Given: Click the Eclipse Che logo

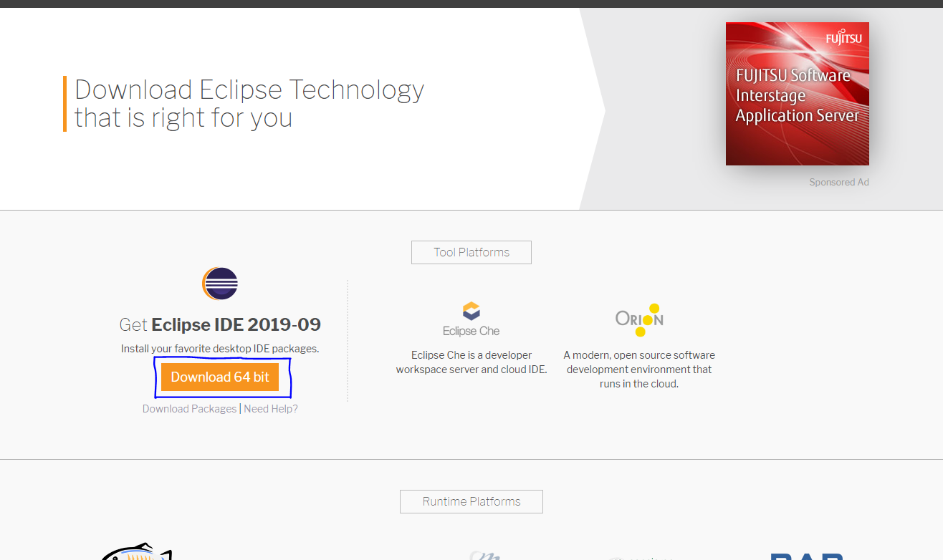Looking at the screenshot, I should click(471, 319).
